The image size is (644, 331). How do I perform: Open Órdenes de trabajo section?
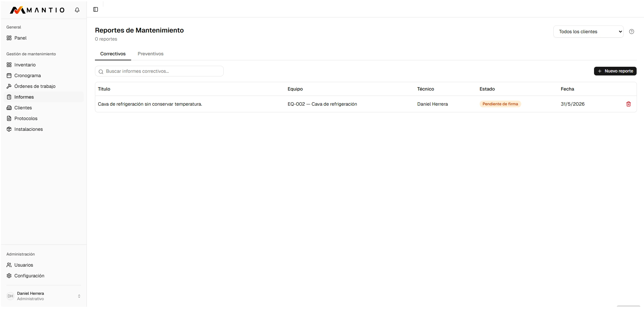point(44,86)
